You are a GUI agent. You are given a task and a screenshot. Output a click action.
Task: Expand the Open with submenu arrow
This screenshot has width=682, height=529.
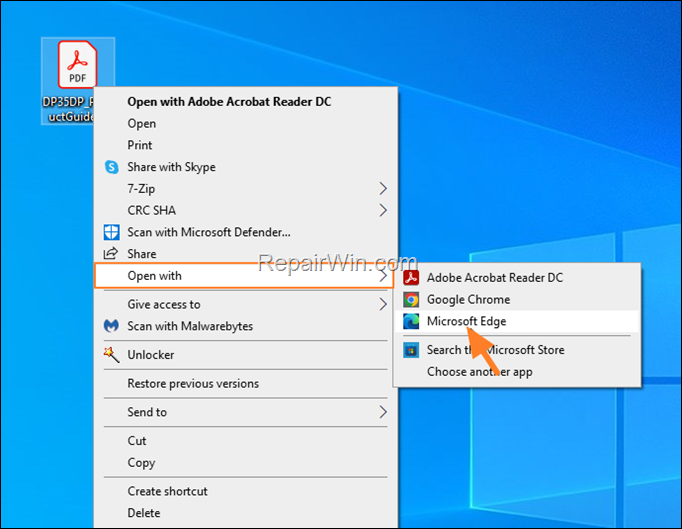click(x=383, y=276)
